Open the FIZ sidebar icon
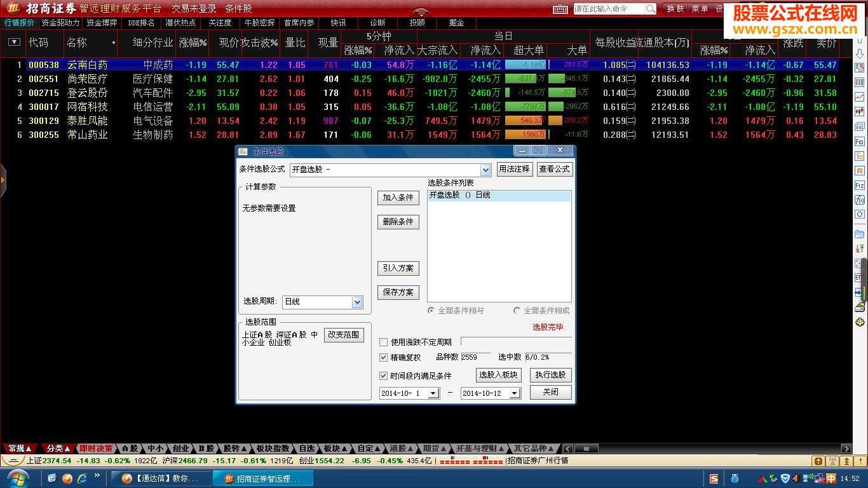Image resolution: width=868 pixels, height=488 pixels. click(859, 186)
